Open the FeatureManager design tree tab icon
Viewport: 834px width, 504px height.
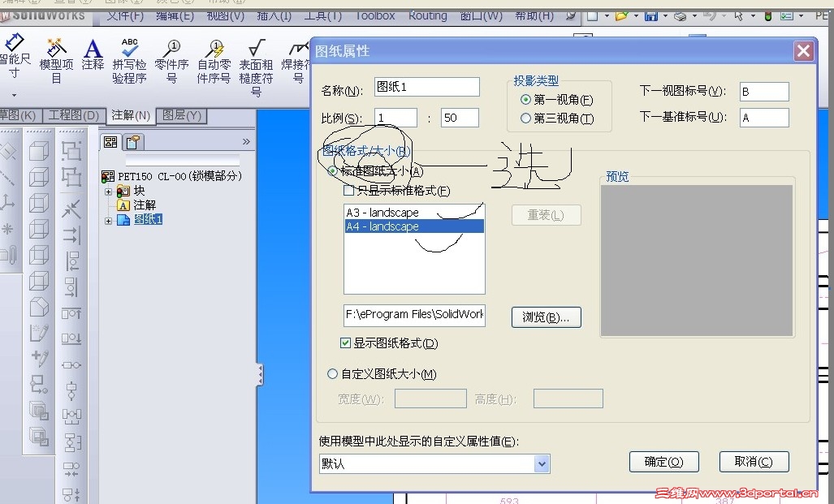click(x=110, y=142)
